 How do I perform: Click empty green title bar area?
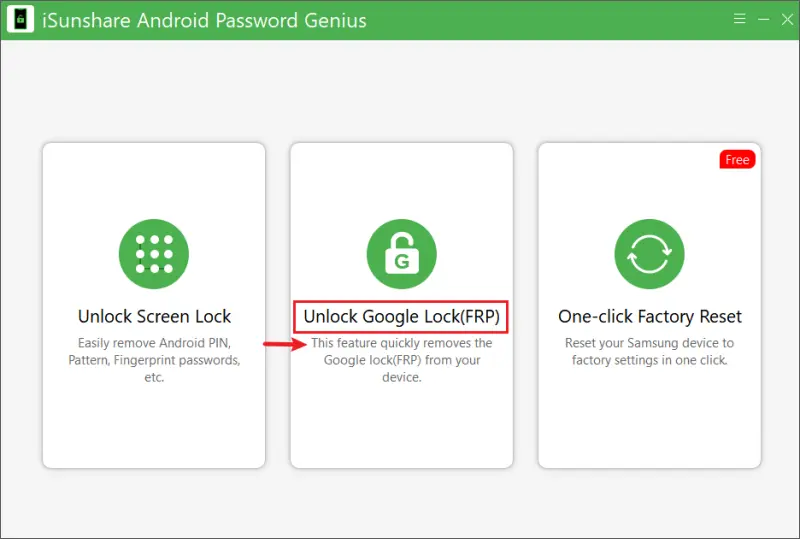pyautogui.click(x=550, y=20)
